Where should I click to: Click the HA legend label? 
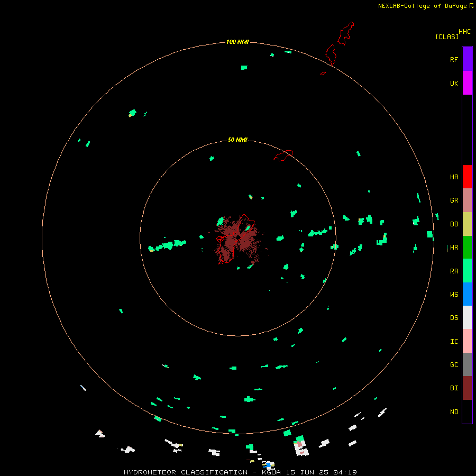pyautogui.click(x=454, y=177)
